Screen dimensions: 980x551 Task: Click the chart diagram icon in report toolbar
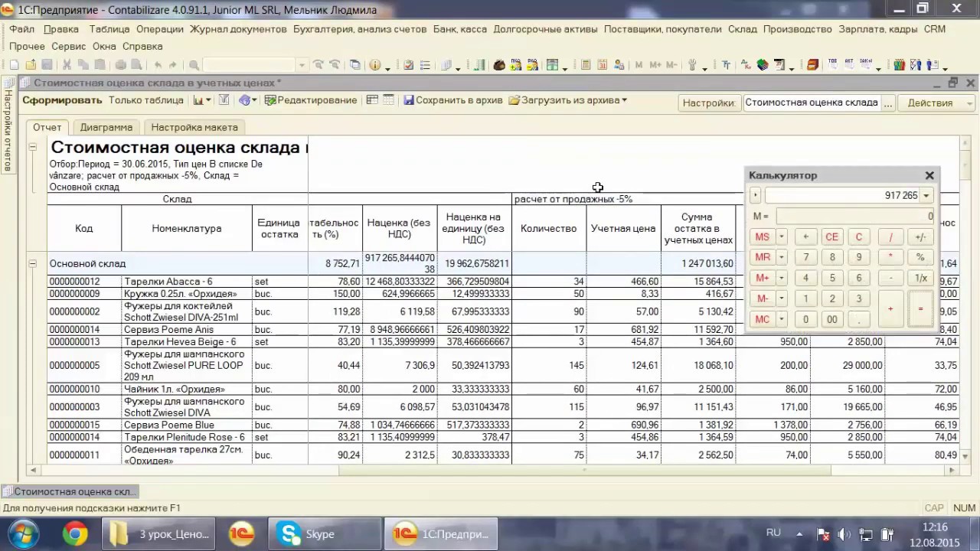tap(199, 100)
